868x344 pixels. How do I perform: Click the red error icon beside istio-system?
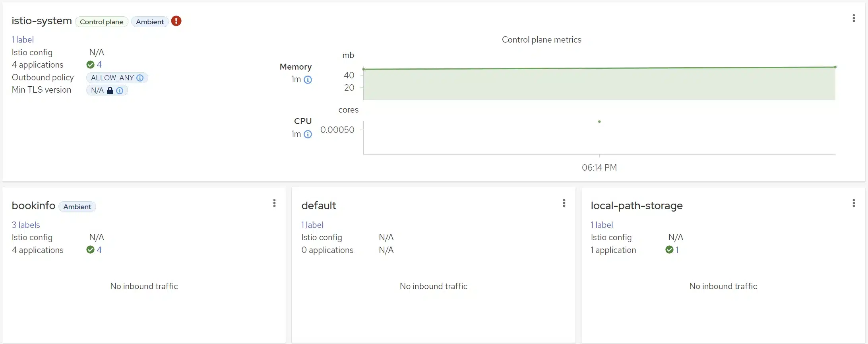click(176, 21)
